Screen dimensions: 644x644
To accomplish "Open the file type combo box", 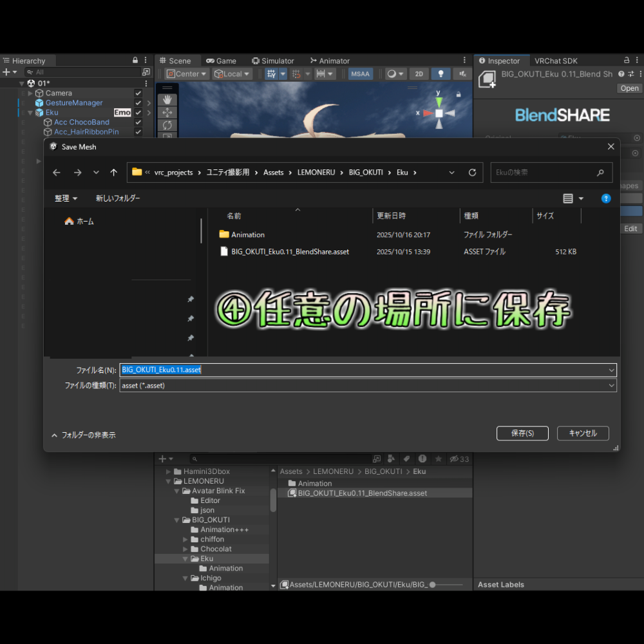I will (368, 386).
